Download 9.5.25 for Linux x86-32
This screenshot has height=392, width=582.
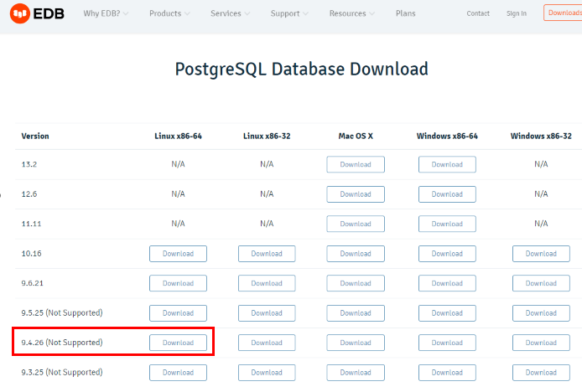coord(267,313)
